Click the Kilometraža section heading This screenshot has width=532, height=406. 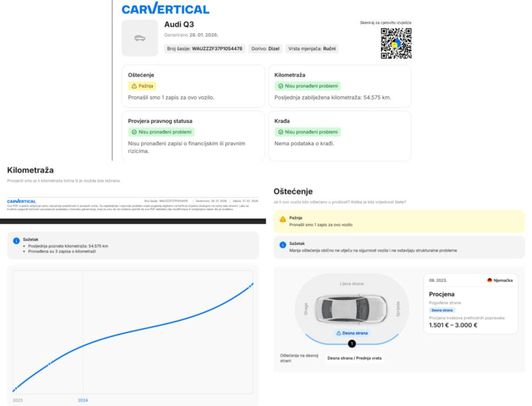(30, 170)
